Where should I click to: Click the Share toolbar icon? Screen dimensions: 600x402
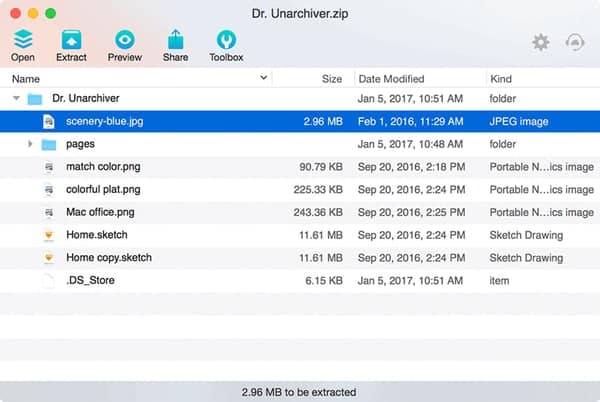click(x=175, y=39)
